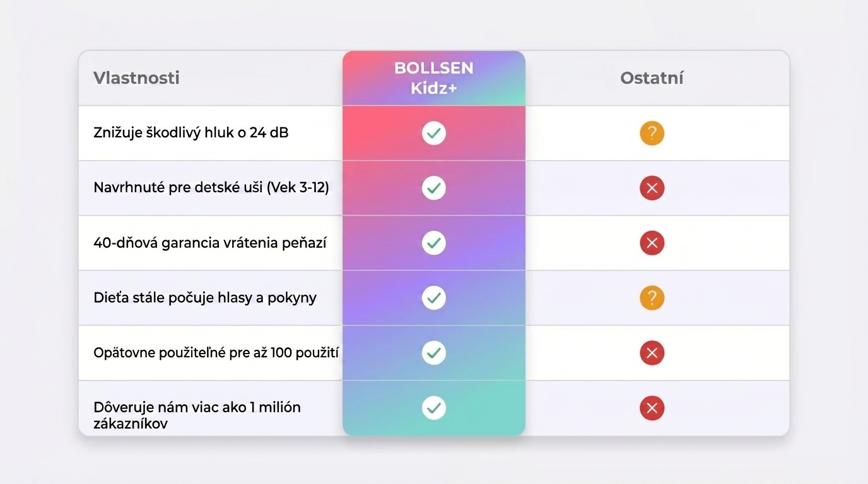868x484 pixels.
Task: Click the orange question mark in noise reduction row
Action: coord(652,133)
